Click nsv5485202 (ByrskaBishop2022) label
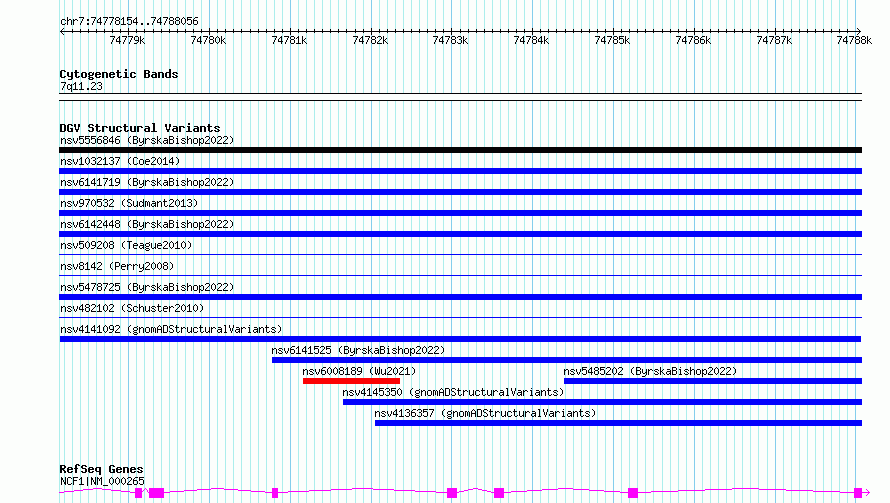 point(650,371)
